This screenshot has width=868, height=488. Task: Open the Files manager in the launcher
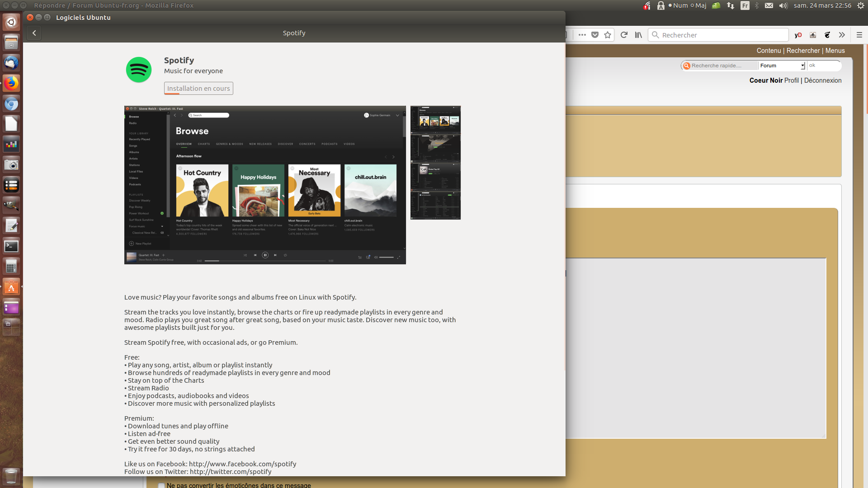pos(11,42)
